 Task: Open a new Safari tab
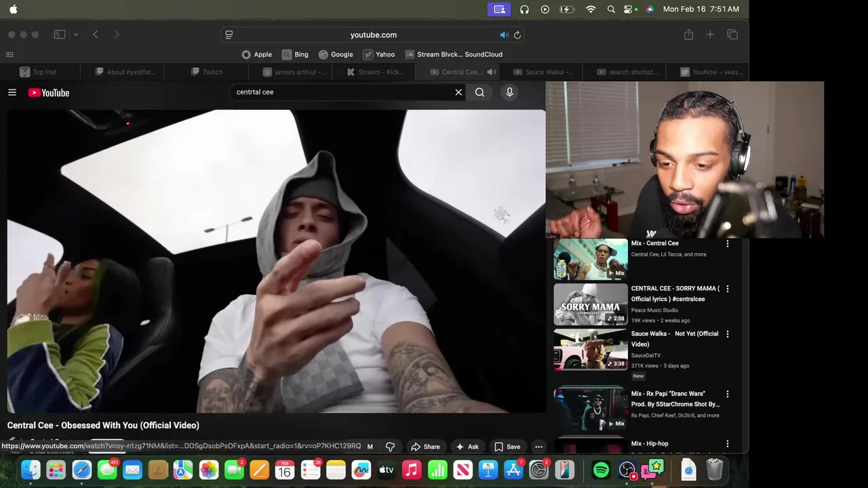click(x=710, y=35)
